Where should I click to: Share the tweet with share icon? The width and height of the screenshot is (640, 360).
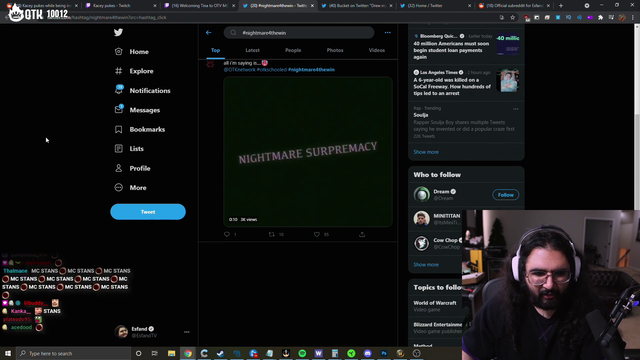click(x=362, y=234)
